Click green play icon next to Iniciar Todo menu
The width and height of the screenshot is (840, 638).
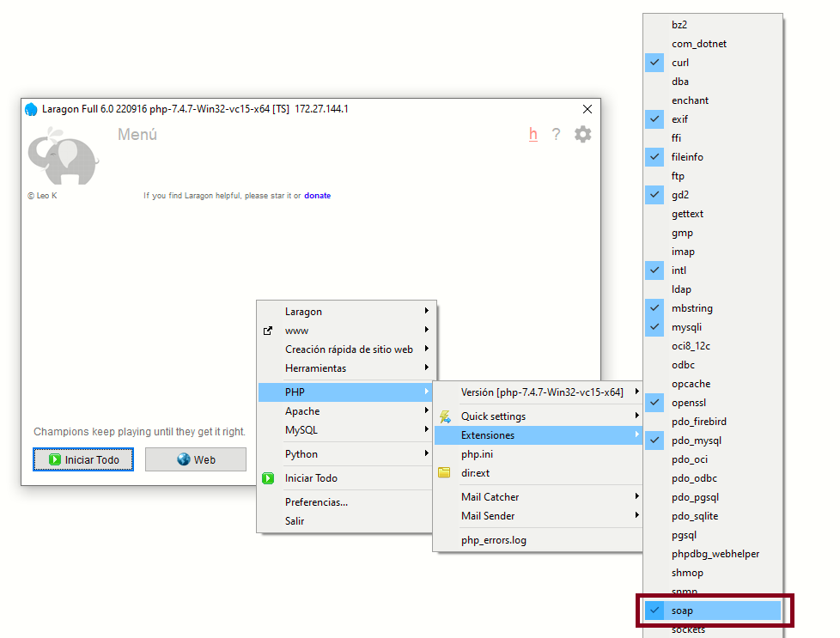coord(268,478)
